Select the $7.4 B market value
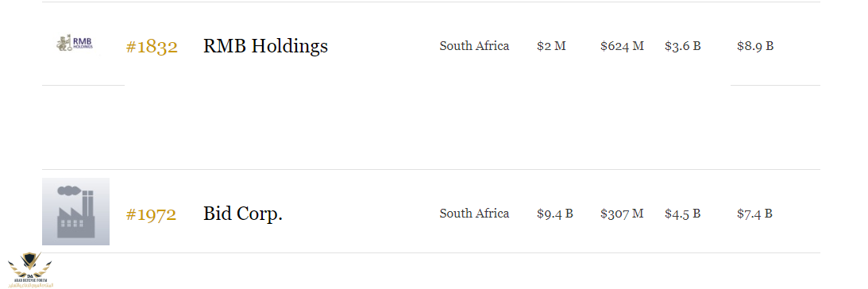The height and width of the screenshot is (289, 868). (754, 213)
